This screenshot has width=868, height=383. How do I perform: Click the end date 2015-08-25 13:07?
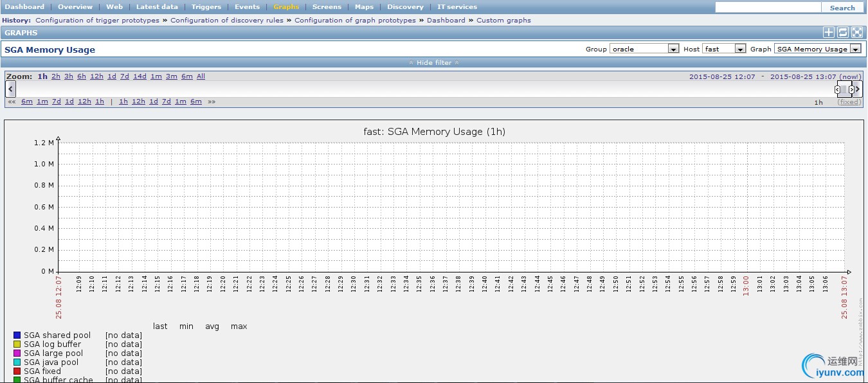[803, 76]
